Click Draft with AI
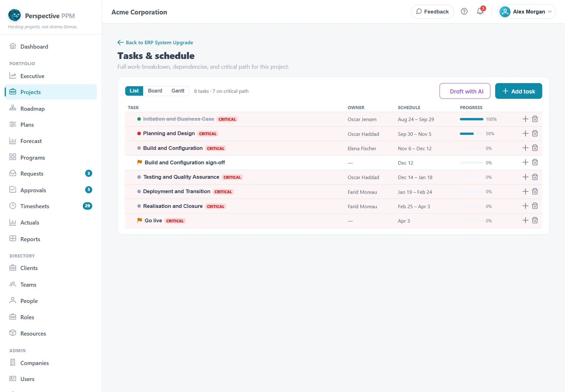 point(465,91)
